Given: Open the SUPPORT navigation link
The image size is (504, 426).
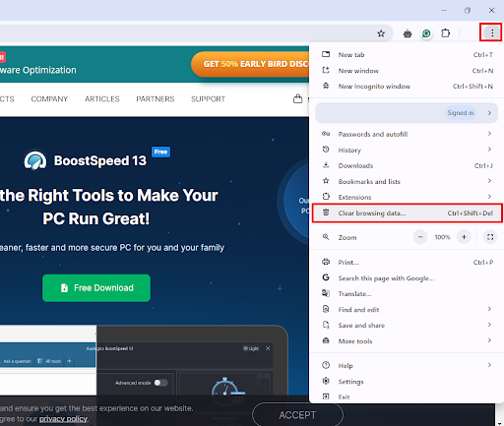Looking at the screenshot, I should click(208, 99).
